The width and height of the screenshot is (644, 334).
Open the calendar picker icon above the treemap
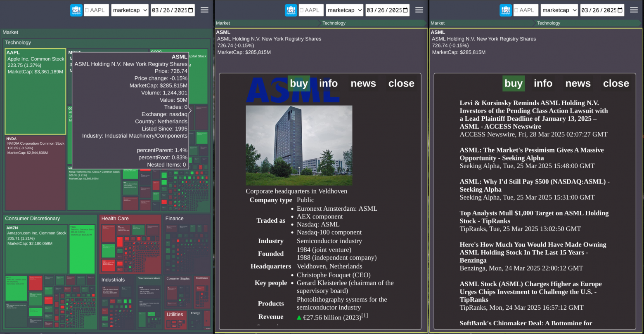pyautogui.click(x=191, y=10)
